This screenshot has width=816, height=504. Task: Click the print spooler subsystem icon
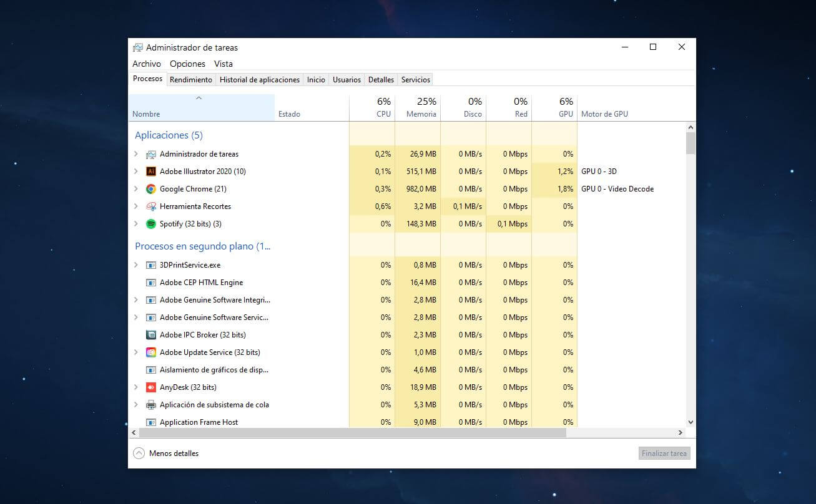151,405
